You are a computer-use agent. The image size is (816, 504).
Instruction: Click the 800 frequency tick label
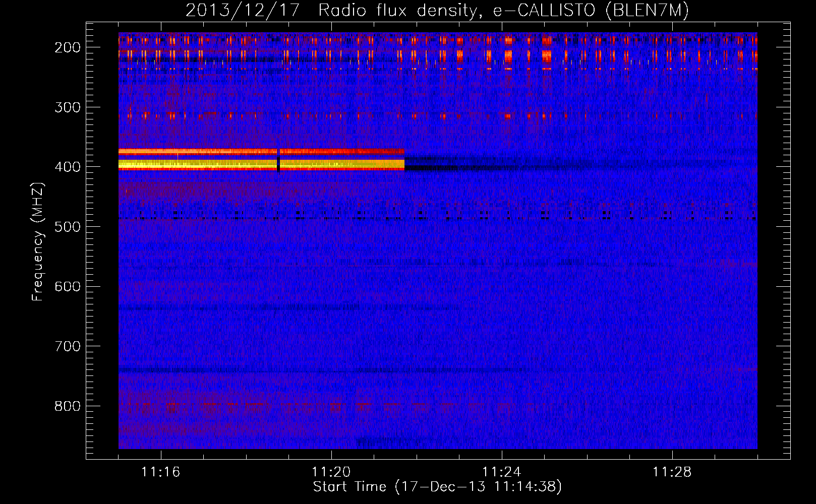[x=67, y=406]
